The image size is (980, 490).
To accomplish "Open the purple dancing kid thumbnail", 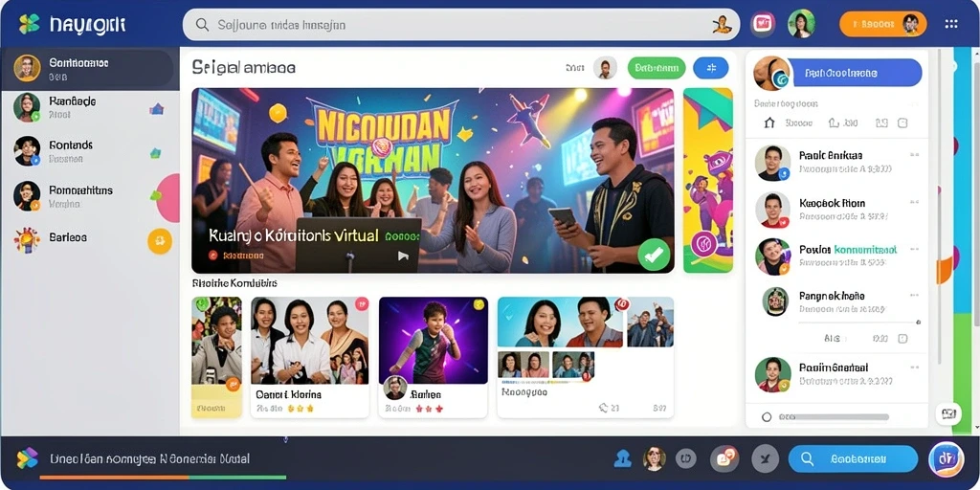I will [434, 340].
